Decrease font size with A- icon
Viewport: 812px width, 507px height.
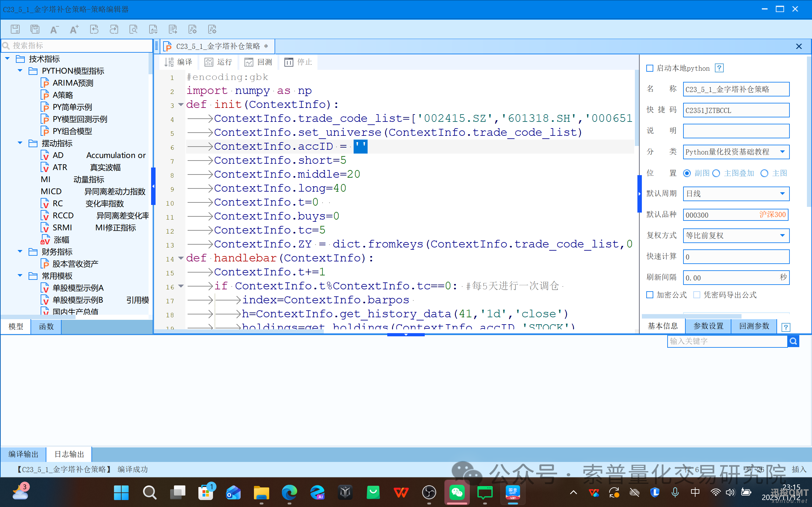tap(54, 29)
